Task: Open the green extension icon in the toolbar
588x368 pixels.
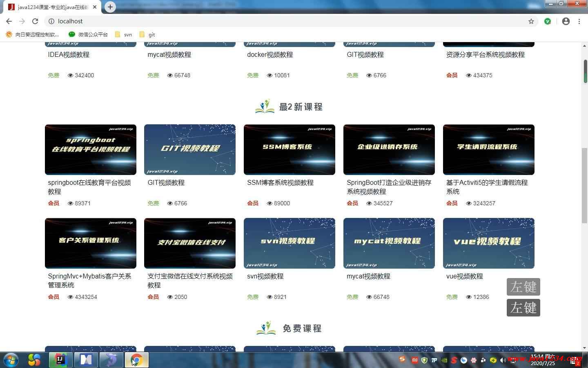Action: coord(548,21)
